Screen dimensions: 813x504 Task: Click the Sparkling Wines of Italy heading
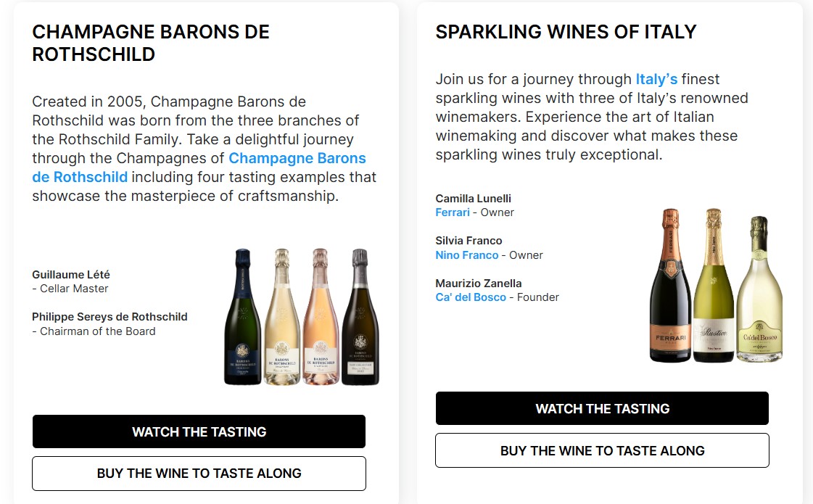coord(566,32)
